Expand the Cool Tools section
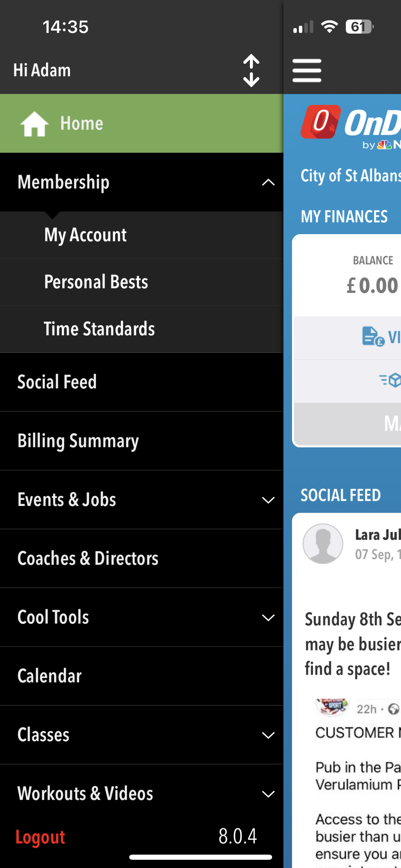The image size is (401, 868). [268, 617]
